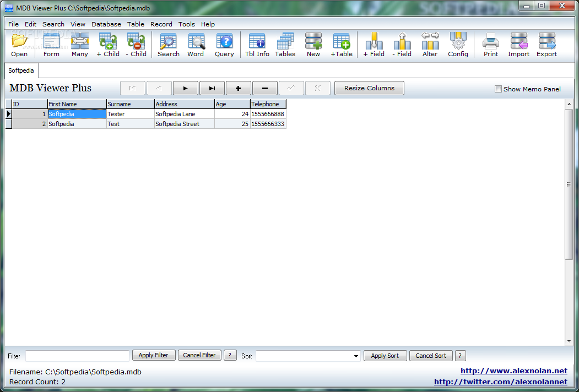579x392 pixels.
Task: Open the Record menu
Action: coord(161,24)
